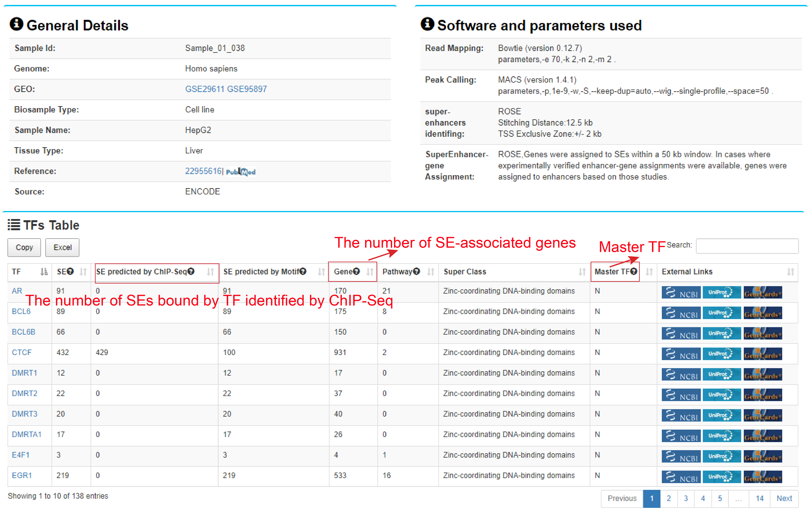Click help icon next to Master TF header
812x511 pixels.
[x=634, y=271]
